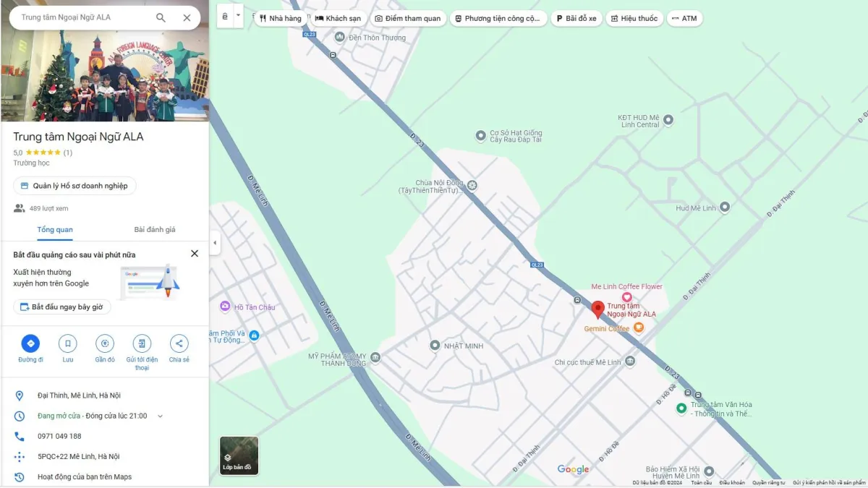Click the Điều khoản footer link

click(732, 482)
